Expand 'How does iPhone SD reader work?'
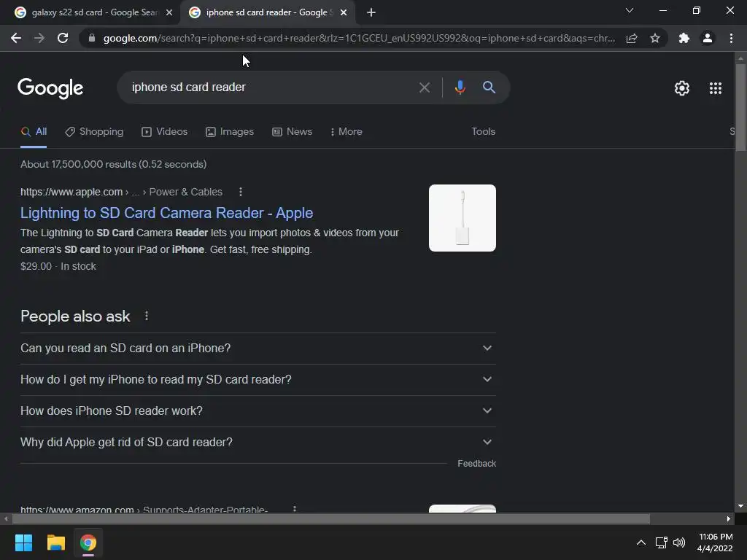 pos(258,411)
